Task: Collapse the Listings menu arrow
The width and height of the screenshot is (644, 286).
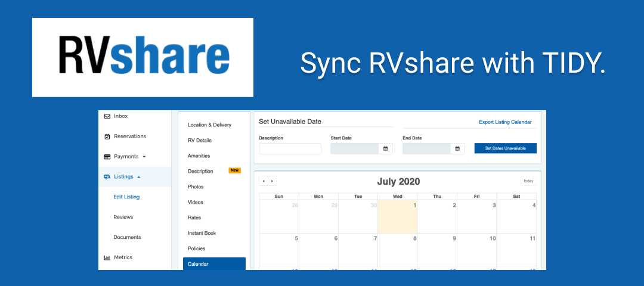Action: tap(139, 177)
